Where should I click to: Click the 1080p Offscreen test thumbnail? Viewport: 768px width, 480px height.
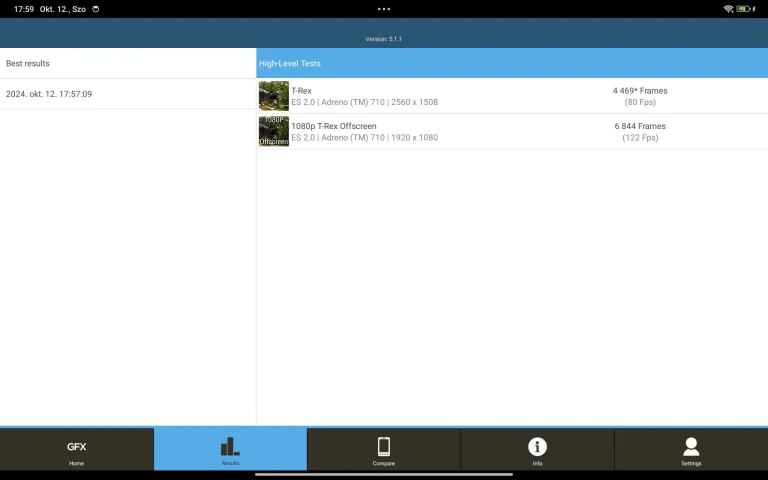(273, 132)
